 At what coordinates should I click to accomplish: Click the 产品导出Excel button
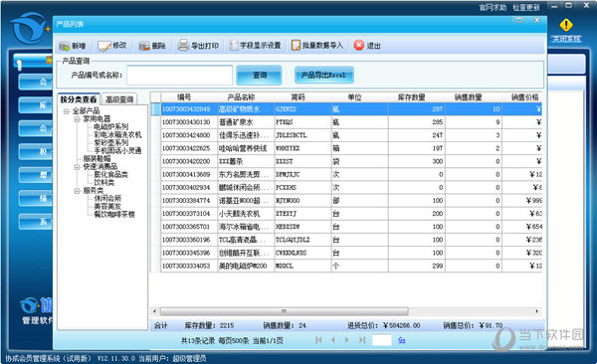click(324, 75)
